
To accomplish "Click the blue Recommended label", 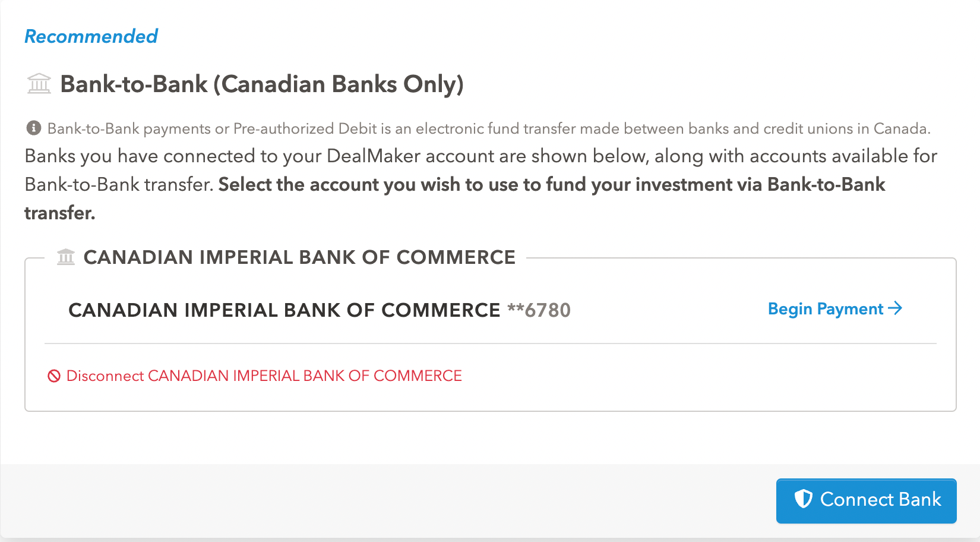I will (x=91, y=36).
